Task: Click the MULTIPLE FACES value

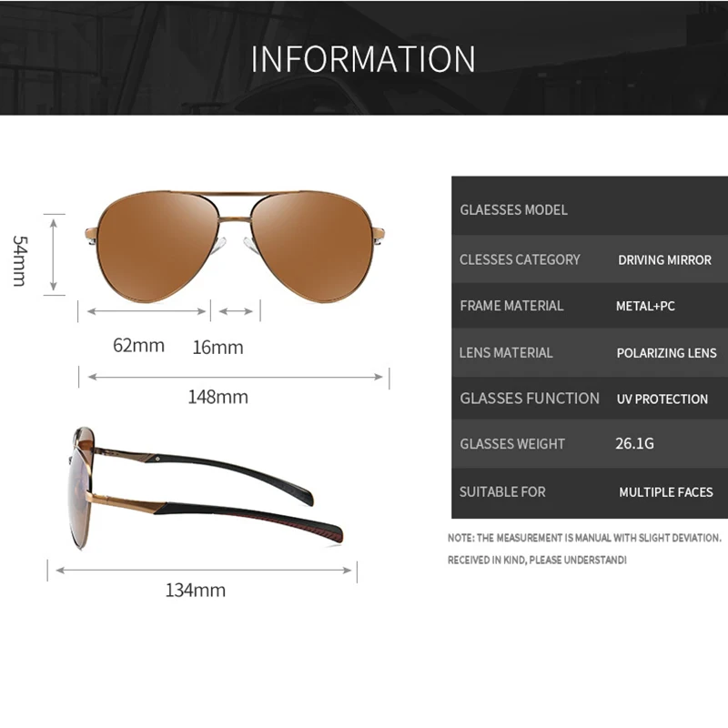Action: (x=666, y=492)
